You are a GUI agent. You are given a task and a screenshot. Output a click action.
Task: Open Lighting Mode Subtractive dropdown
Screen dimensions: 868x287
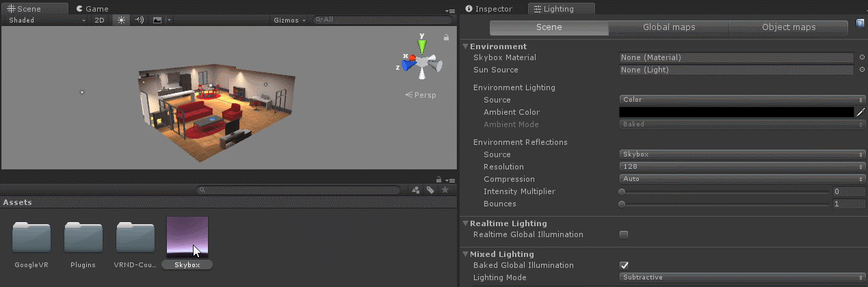[741, 277]
